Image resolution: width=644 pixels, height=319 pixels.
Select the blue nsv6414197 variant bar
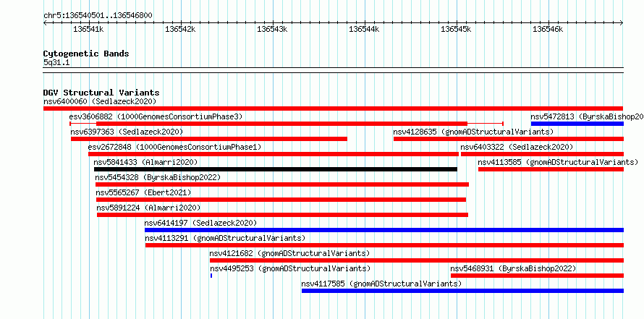point(384,230)
